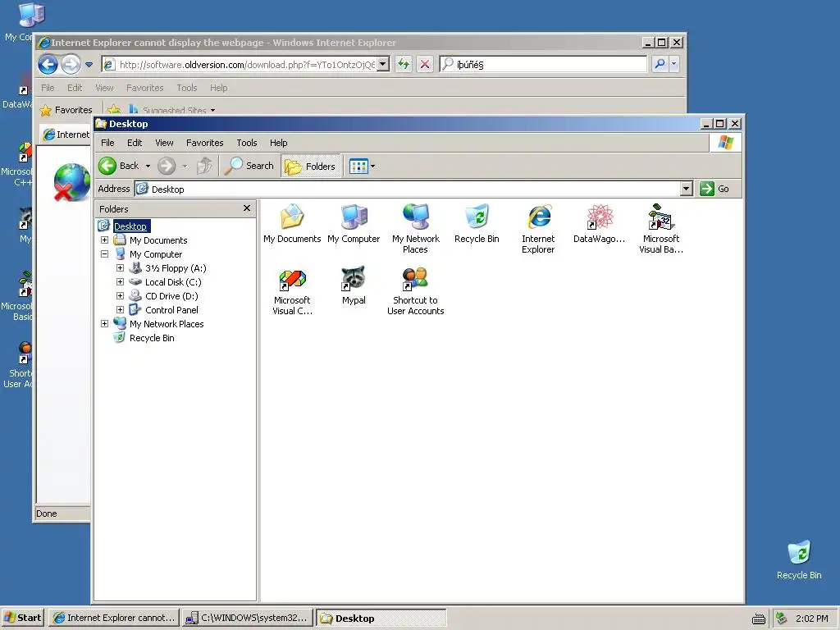Toggle the Folders pane button
Viewport: 840px width, 630px height.
311,166
